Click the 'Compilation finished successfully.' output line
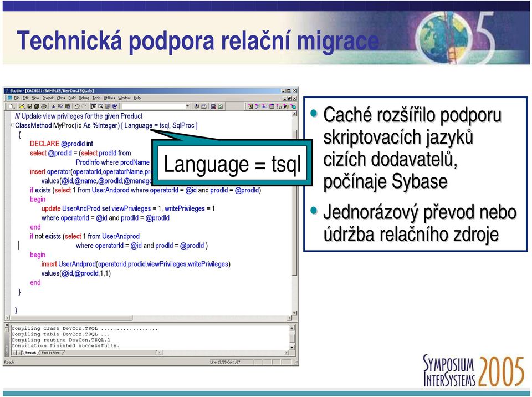 pos(65,346)
